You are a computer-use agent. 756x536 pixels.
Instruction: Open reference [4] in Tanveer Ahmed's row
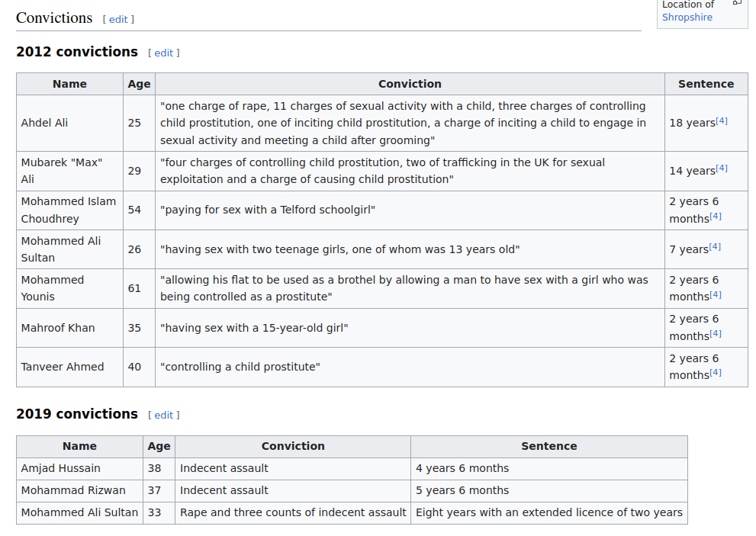coord(716,372)
